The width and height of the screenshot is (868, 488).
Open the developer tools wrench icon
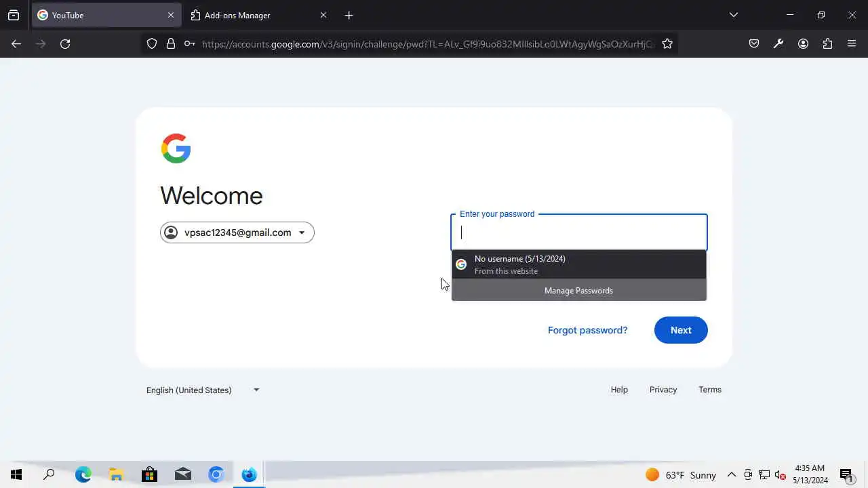click(778, 43)
